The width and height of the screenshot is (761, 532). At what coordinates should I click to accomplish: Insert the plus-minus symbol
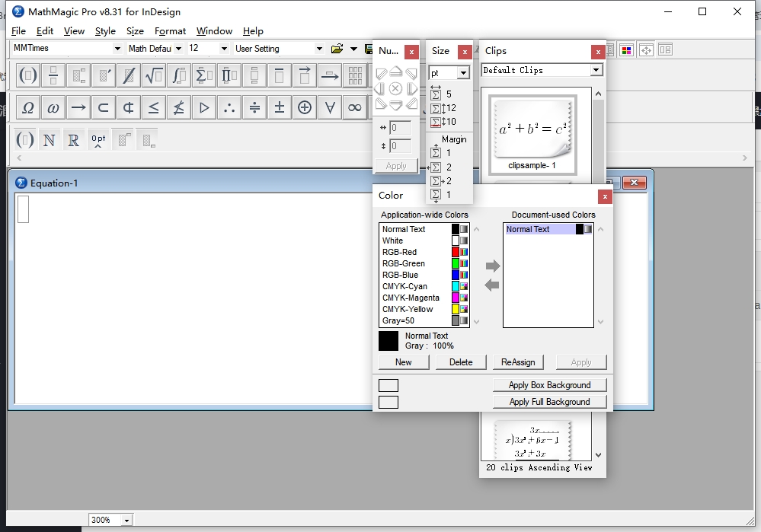click(x=278, y=107)
